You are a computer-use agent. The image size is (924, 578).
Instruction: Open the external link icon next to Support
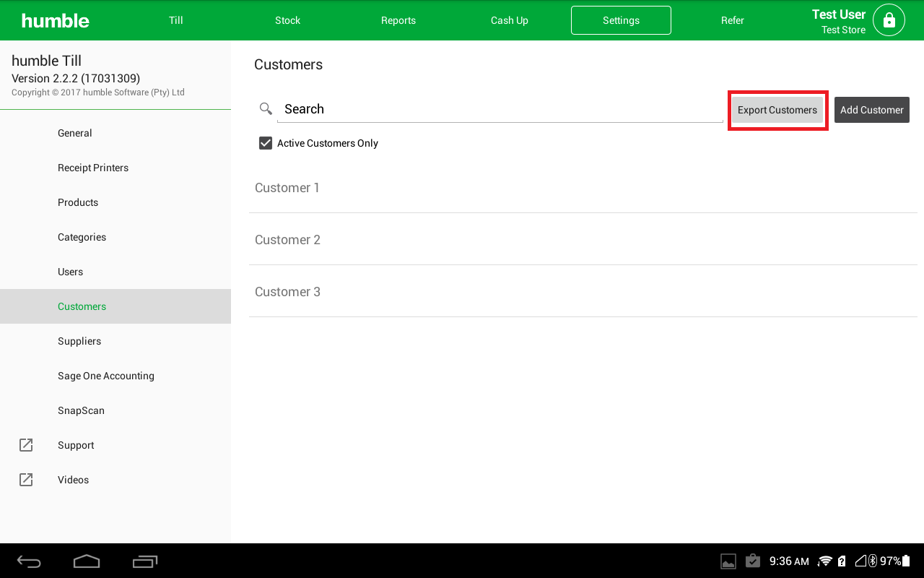click(26, 445)
